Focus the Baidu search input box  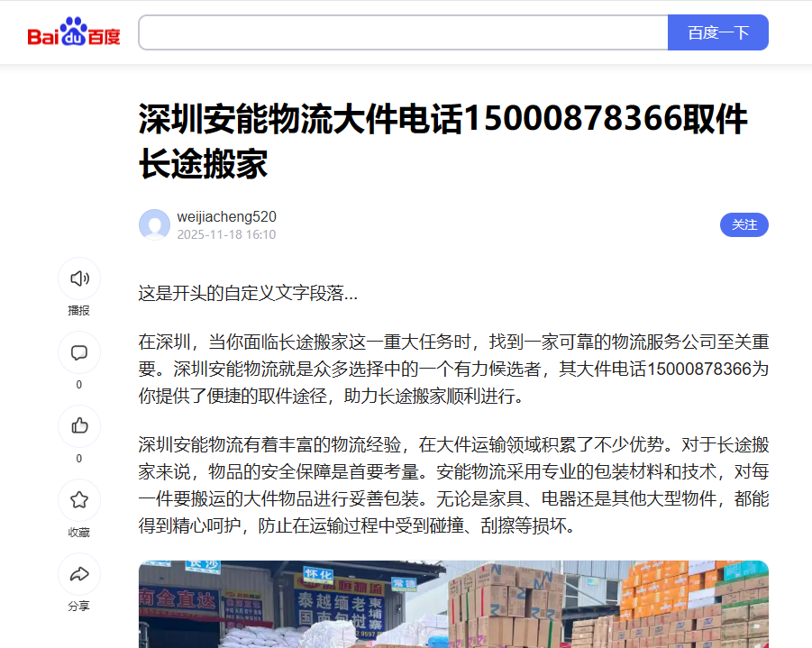point(403,32)
